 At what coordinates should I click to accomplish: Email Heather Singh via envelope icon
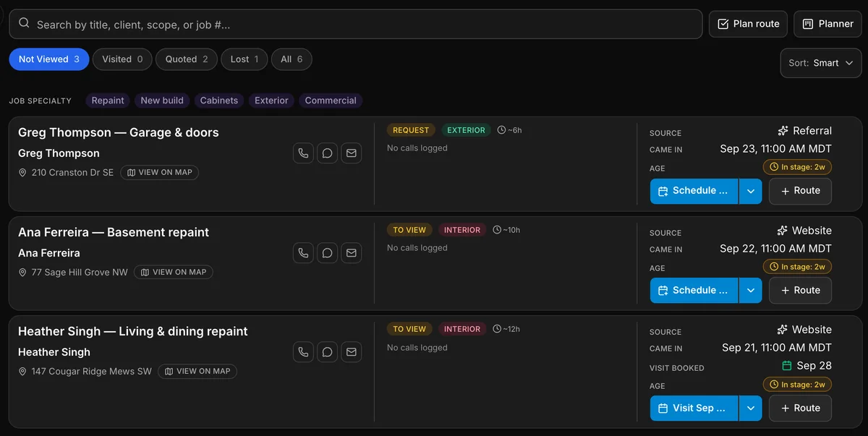tap(351, 352)
